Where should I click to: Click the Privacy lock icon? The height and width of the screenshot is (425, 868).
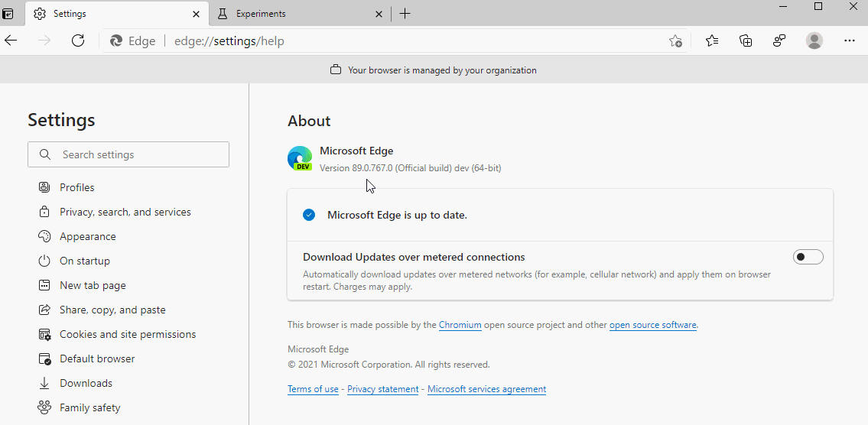coord(44,212)
